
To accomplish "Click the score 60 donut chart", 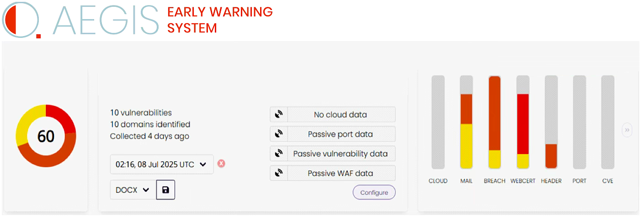I will point(46,136).
